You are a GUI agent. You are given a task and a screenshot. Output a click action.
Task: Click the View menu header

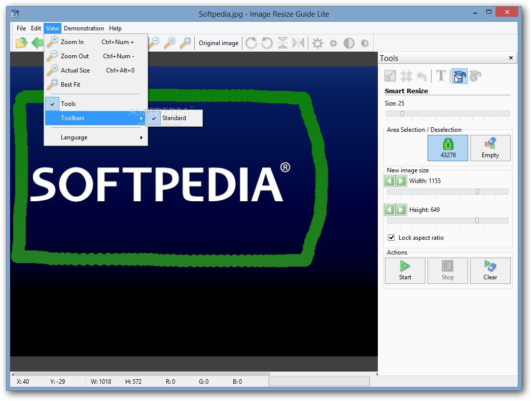[x=53, y=28]
